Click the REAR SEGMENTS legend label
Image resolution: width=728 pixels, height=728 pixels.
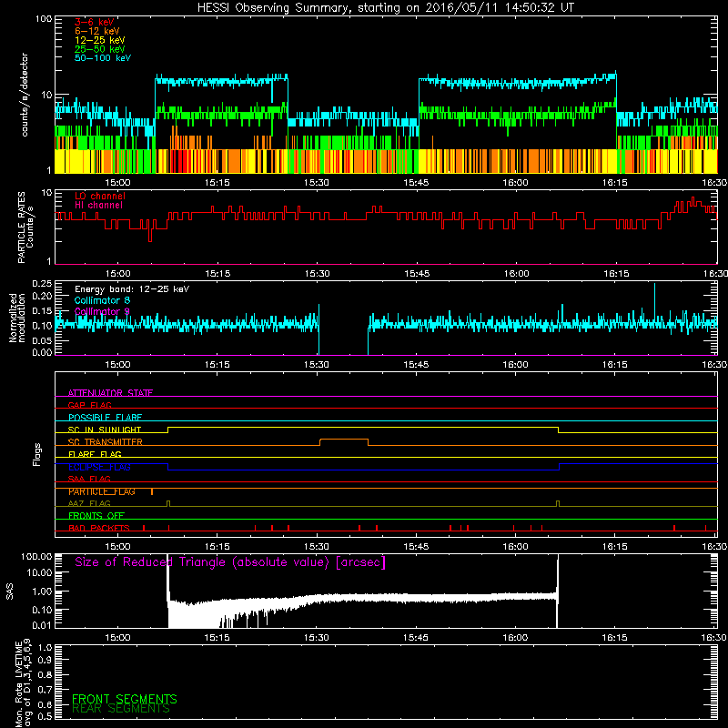click(x=121, y=709)
